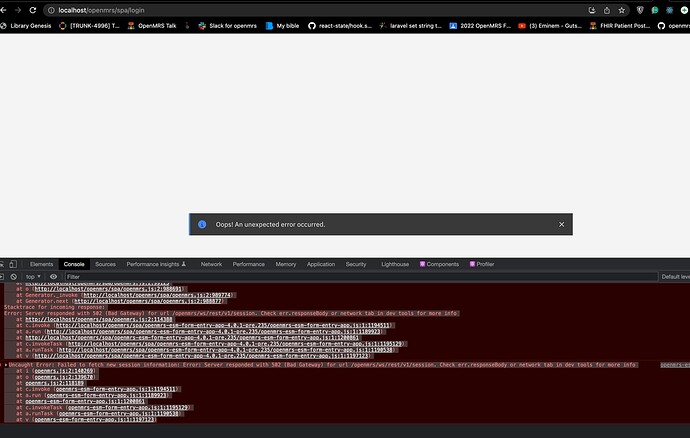Image resolution: width=690 pixels, height=438 pixels.
Task: Click the Generator.next stack trace link
Action: [148, 301]
